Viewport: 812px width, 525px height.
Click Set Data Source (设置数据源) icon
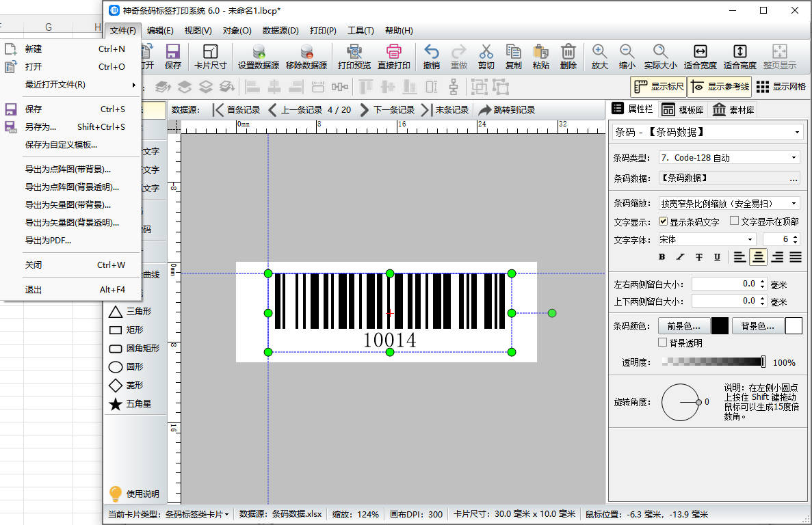click(x=259, y=56)
